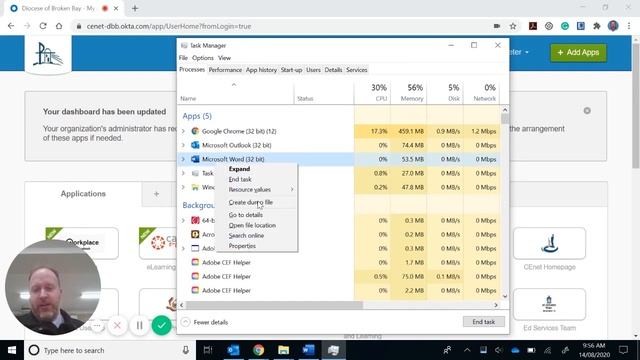Sort processes by the CPU column
Viewport: 640px width, 360px height.
pyautogui.click(x=372, y=92)
